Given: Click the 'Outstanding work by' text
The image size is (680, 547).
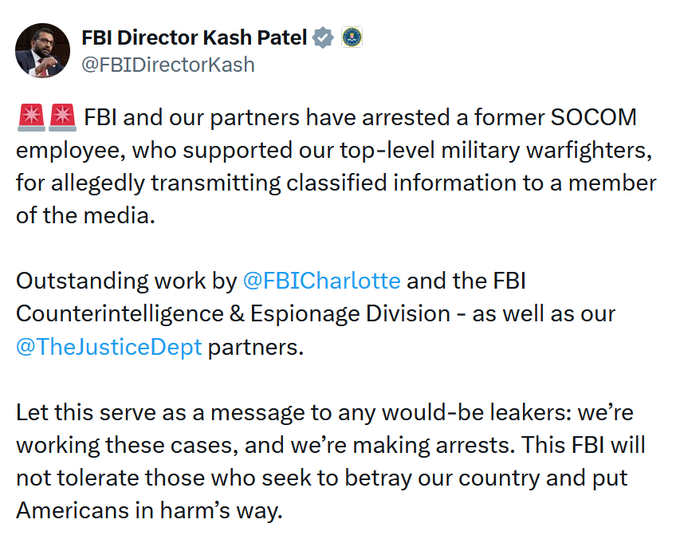Looking at the screenshot, I should [x=125, y=280].
